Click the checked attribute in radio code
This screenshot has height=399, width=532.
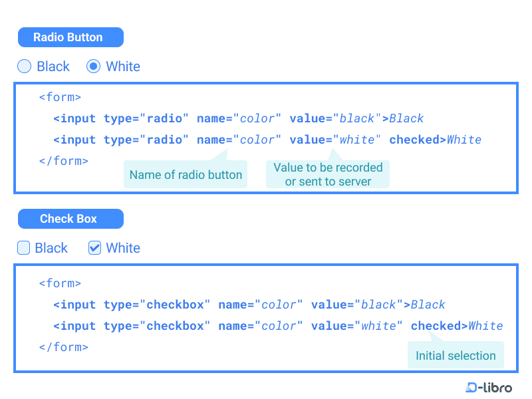tap(416, 139)
